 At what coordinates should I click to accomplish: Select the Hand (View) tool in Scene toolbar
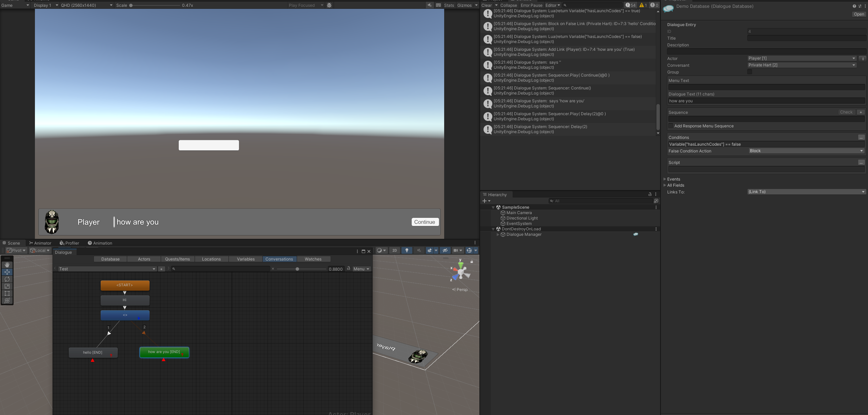[x=7, y=265]
